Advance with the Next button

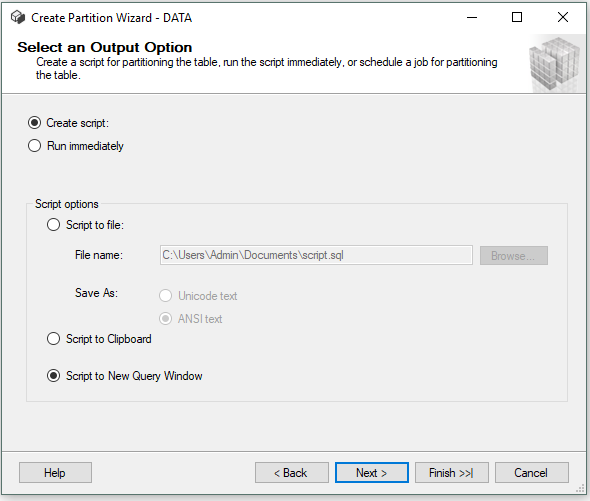372,472
